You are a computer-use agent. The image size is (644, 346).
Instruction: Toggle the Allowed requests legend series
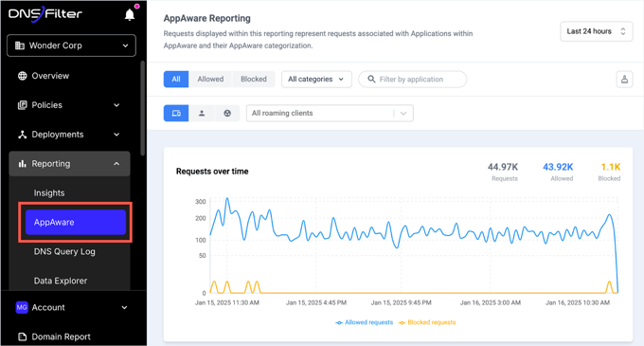point(365,322)
